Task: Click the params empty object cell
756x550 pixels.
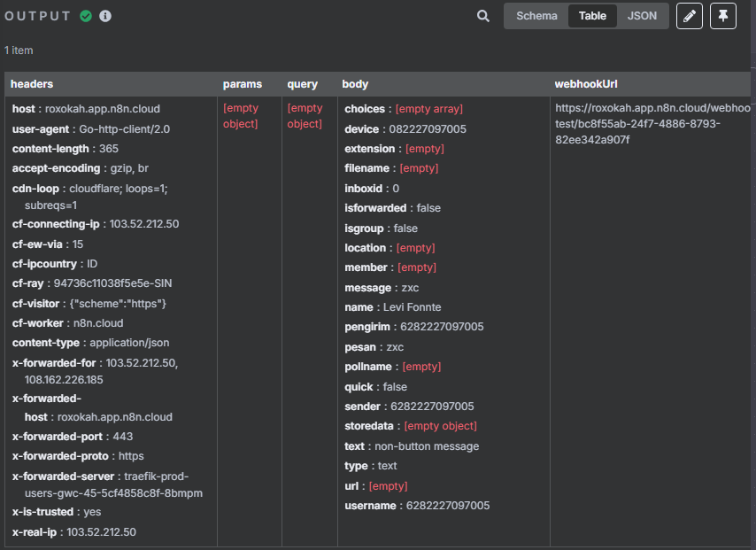Action: click(x=240, y=116)
